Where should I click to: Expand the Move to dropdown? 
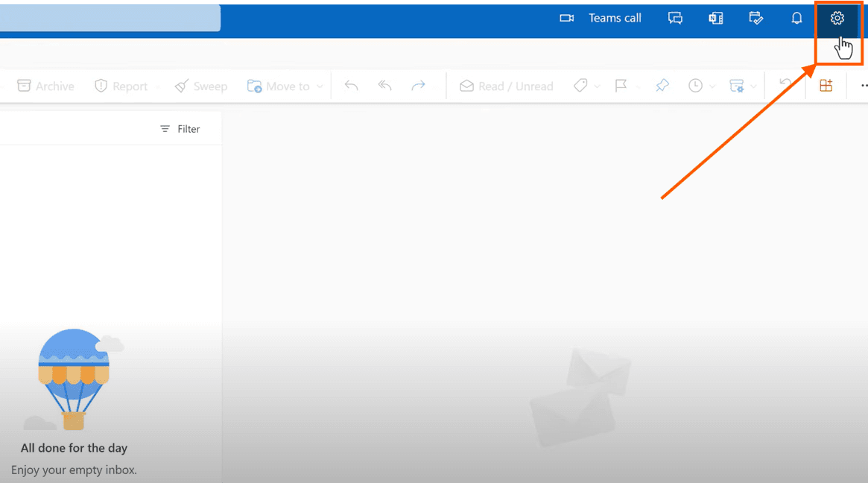click(x=320, y=85)
